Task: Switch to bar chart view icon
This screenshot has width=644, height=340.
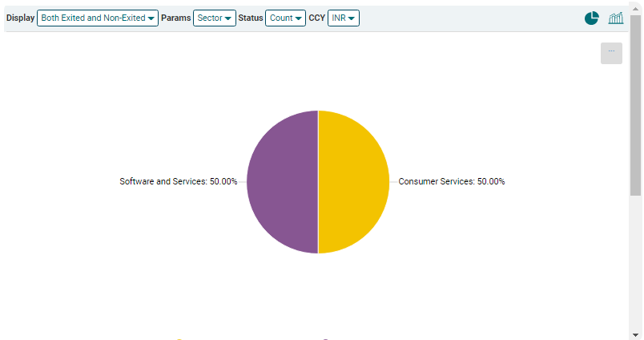Action: pyautogui.click(x=615, y=18)
